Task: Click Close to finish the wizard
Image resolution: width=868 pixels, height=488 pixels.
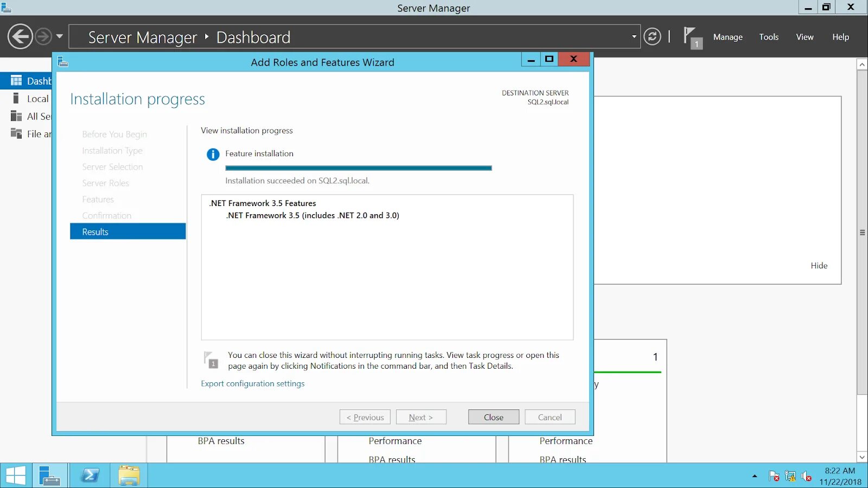Action: coord(494,417)
